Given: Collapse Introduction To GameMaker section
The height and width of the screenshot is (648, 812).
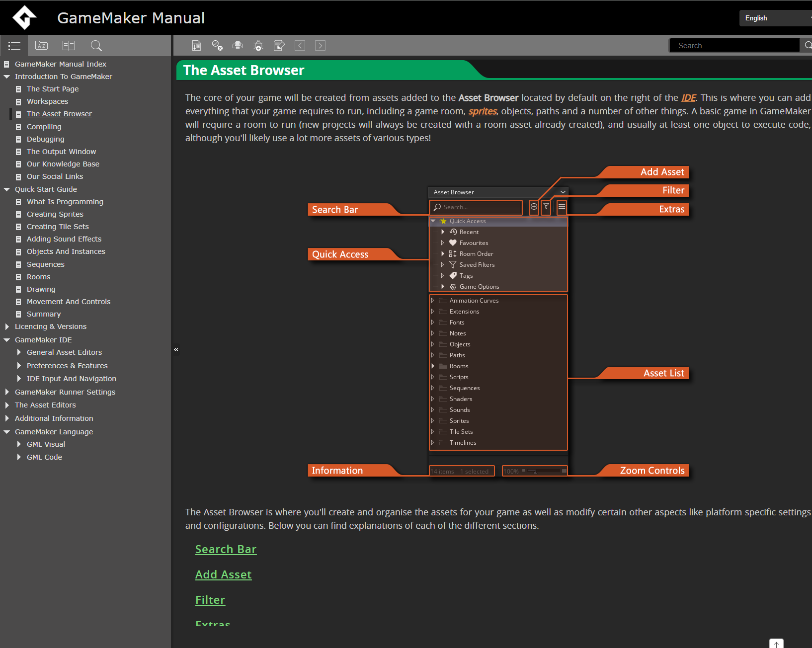Looking at the screenshot, I should point(7,77).
